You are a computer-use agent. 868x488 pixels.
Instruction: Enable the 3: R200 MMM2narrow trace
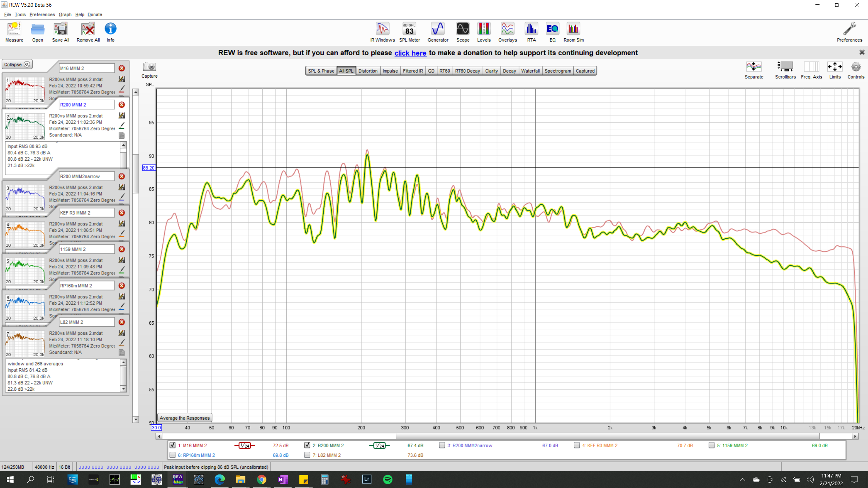click(442, 445)
